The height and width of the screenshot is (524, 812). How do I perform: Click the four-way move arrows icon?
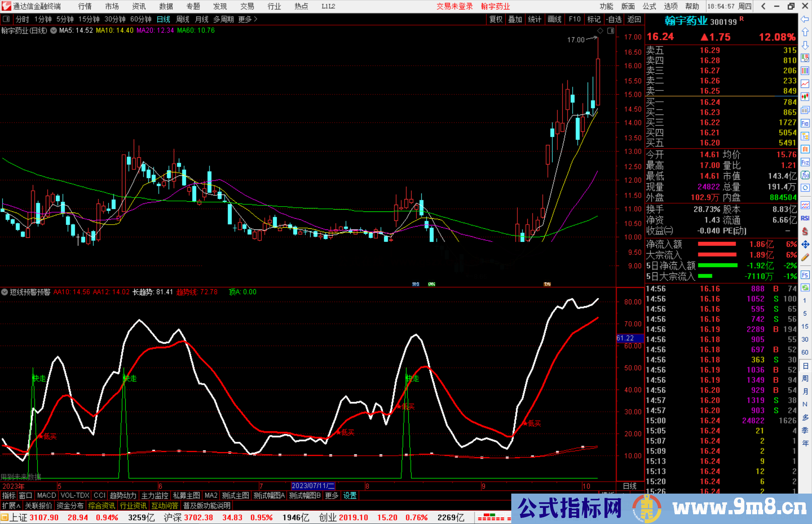(805, 245)
